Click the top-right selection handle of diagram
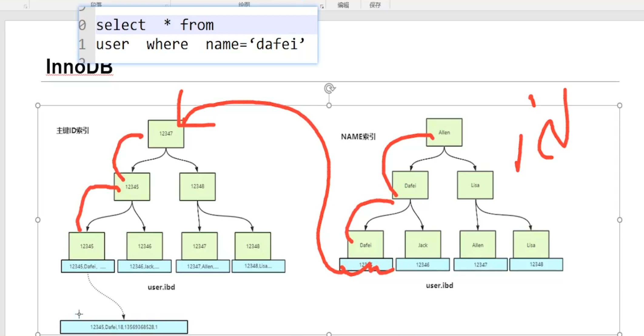 [x=619, y=106]
